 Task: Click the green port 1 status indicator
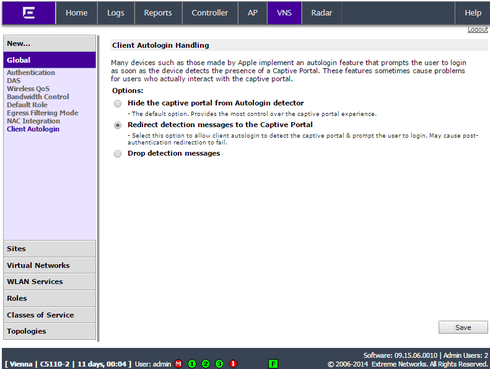click(x=192, y=364)
